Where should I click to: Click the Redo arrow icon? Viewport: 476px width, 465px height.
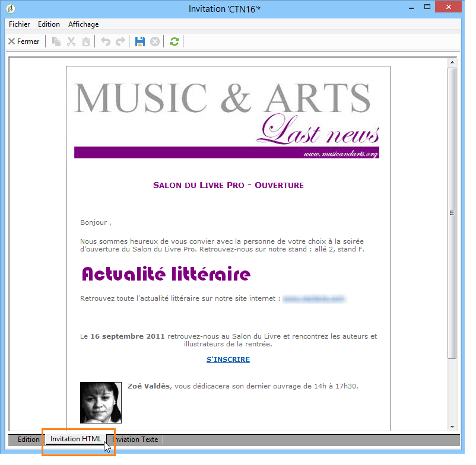pos(120,42)
